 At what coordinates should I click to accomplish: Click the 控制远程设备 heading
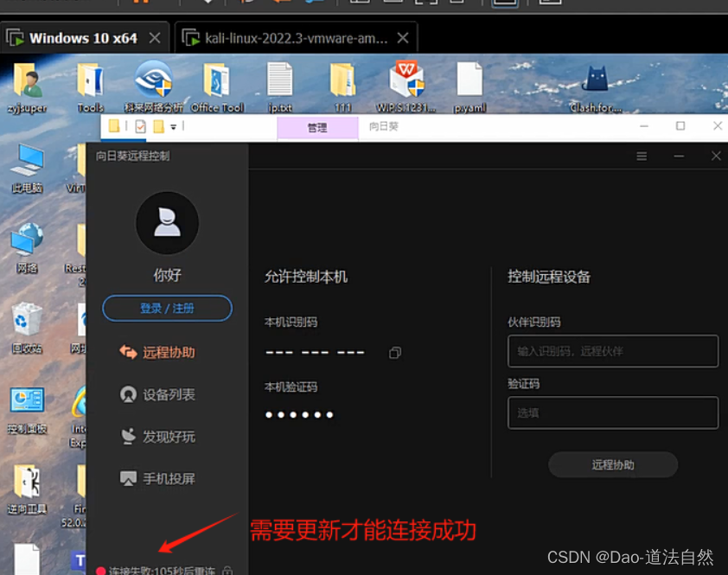point(549,277)
